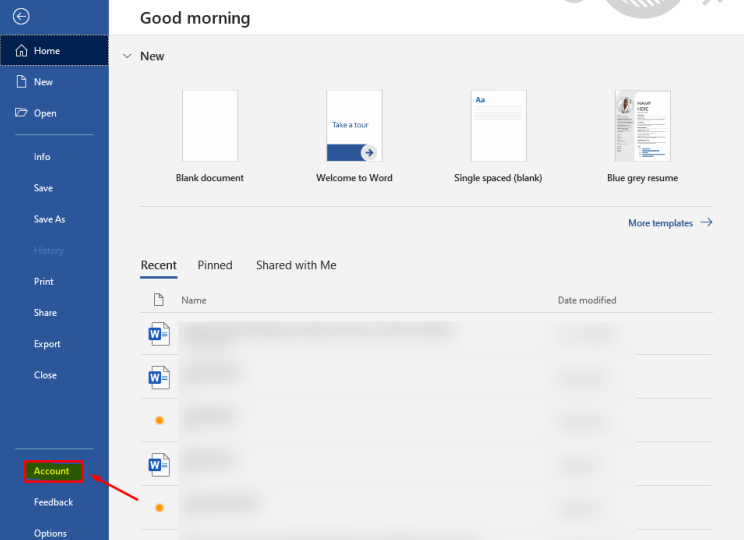
Task: Switch to the Shared with Me tab
Action: [296, 265]
